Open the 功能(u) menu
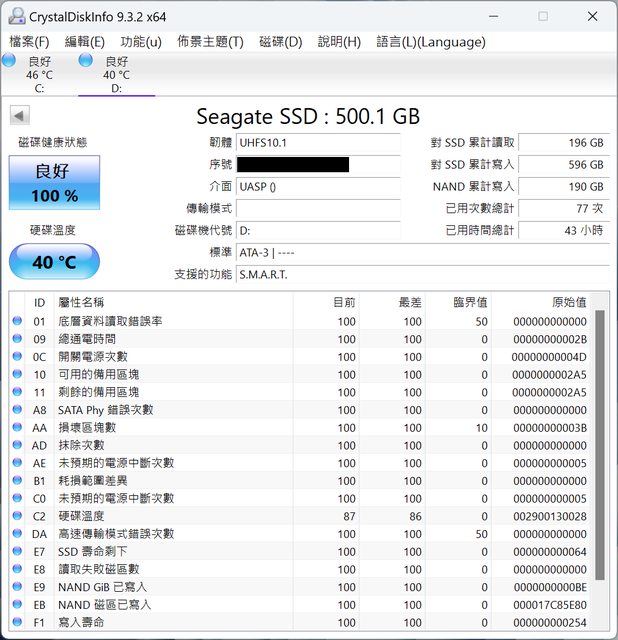 141,41
